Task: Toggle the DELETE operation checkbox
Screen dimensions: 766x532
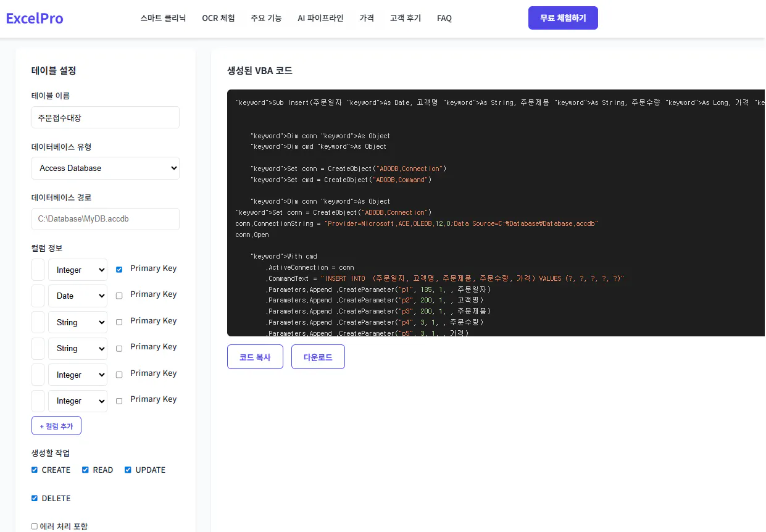Action: coord(35,498)
